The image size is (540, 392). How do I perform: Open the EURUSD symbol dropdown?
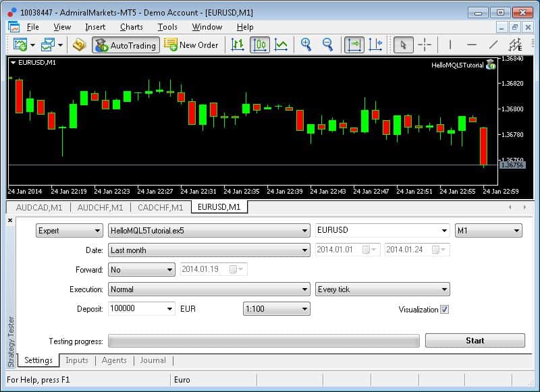382,230
